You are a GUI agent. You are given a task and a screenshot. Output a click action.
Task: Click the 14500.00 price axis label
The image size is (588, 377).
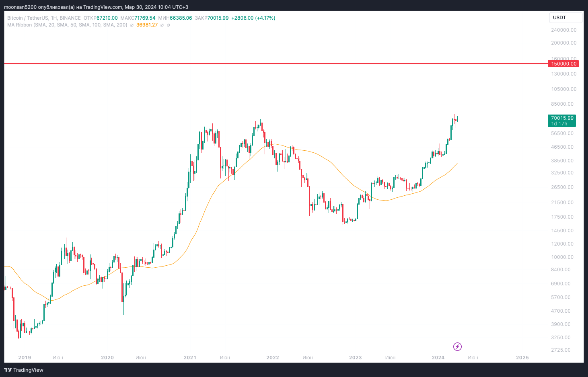(562, 231)
